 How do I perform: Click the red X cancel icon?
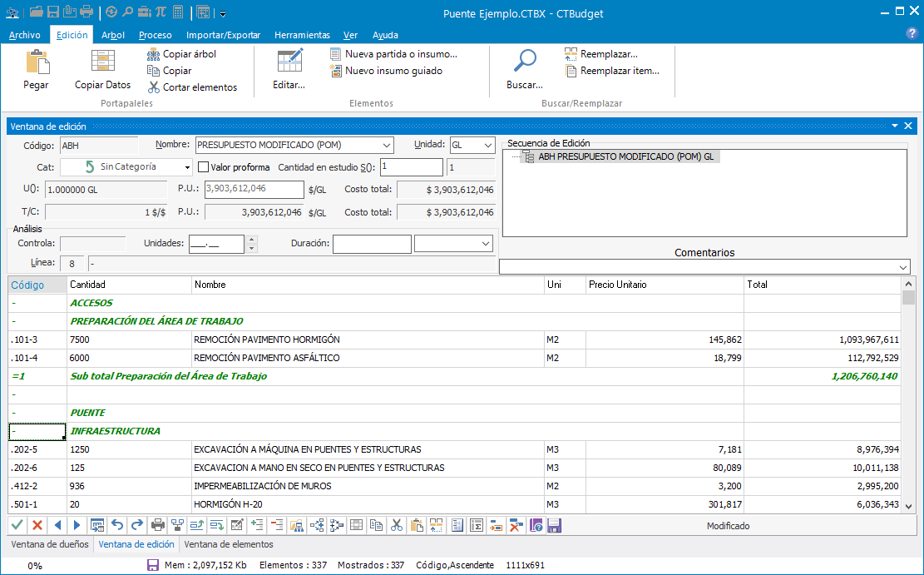pos(37,525)
